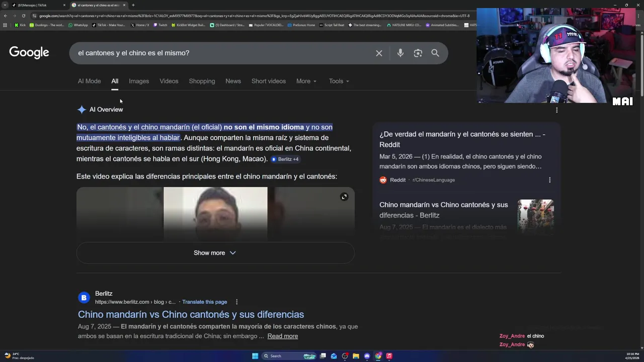The image size is (644, 362).
Task: Open the Script Tail Beat bookmark
Action: (332, 25)
